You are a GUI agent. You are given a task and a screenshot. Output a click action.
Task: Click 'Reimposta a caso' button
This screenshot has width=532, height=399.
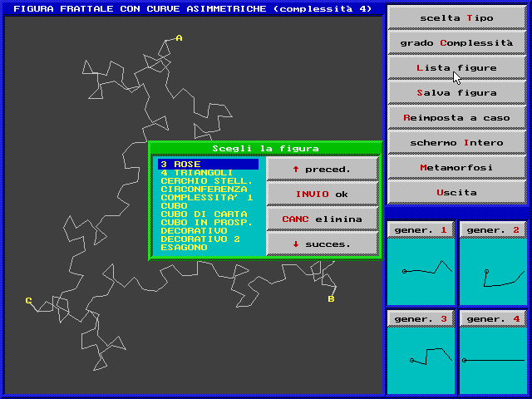[456, 117]
